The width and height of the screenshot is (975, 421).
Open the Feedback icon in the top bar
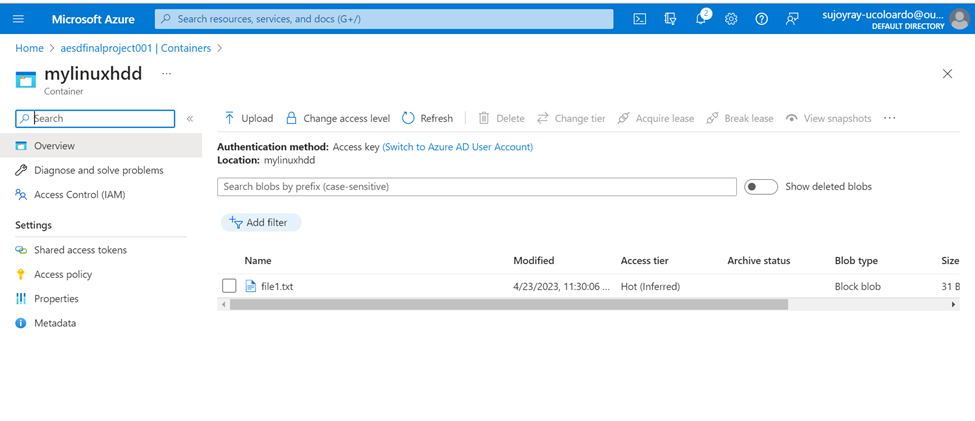(x=792, y=19)
